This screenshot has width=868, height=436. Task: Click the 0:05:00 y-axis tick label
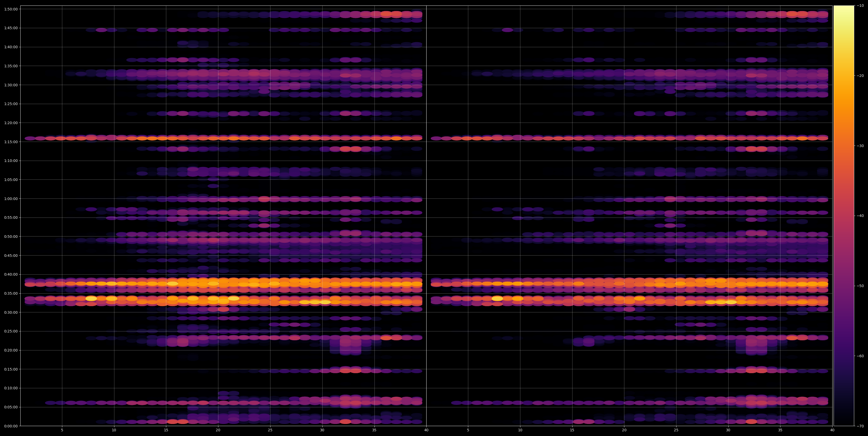coord(11,407)
